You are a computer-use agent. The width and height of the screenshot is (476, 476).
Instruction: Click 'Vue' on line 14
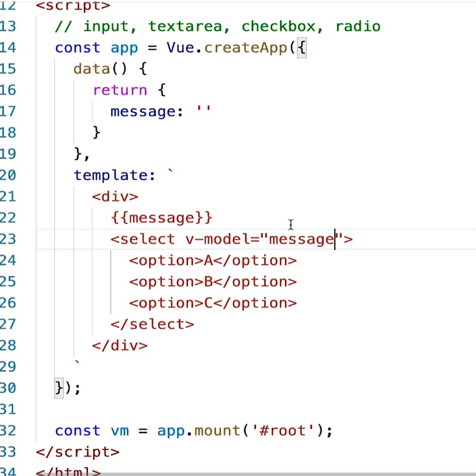pyautogui.click(x=180, y=48)
